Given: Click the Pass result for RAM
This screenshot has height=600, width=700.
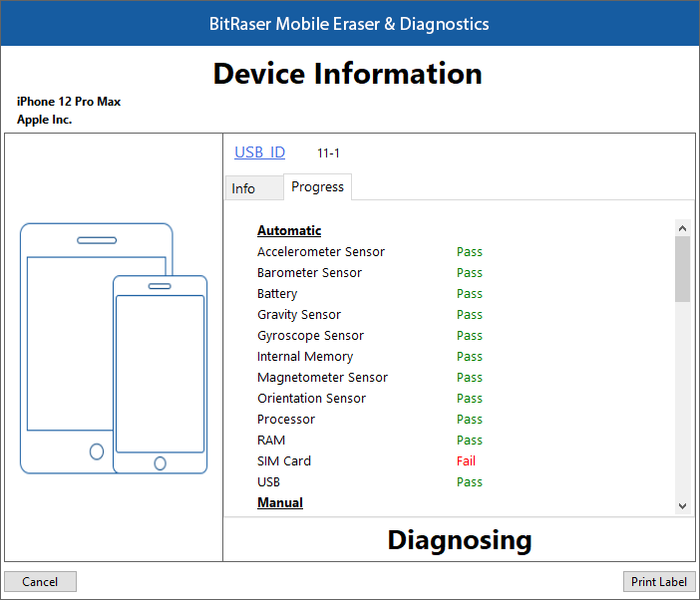Looking at the screenshot, I should (x=470, y=441).
